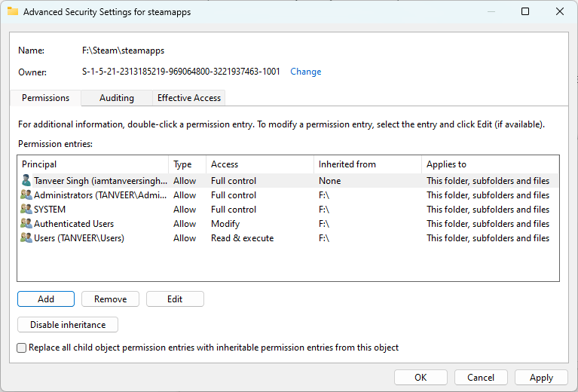
Task: Click Allow in the Authenticated Users row
Action: click(x=185, y=224)
